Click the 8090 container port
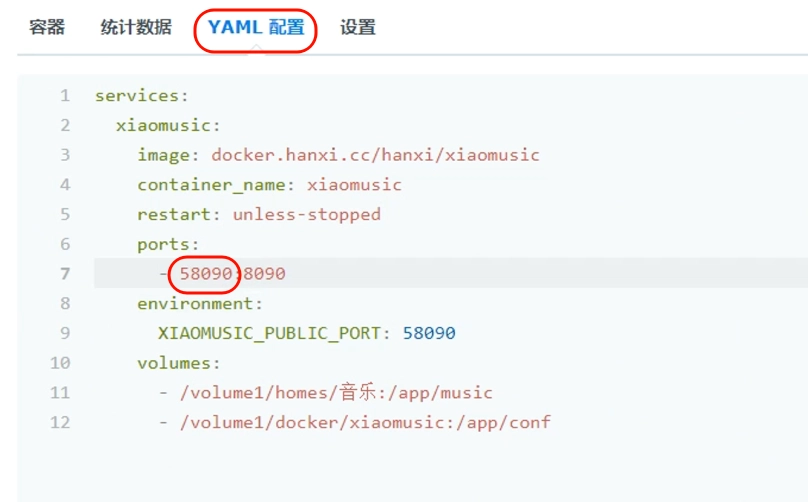 pyautogui.click(x=264, y=274)
